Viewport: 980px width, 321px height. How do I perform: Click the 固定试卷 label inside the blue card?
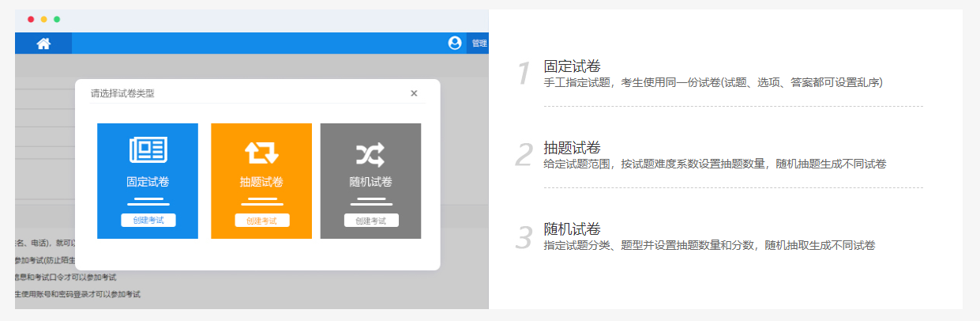click(148, 182)
